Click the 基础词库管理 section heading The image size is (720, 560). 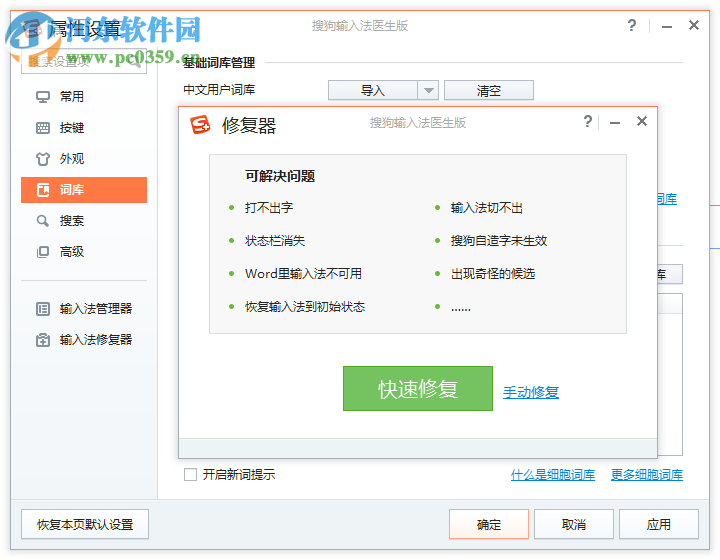pos(219,62)
